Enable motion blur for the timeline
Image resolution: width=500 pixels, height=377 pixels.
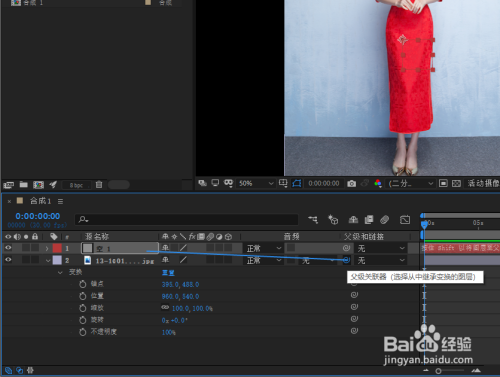pos(384,220)
